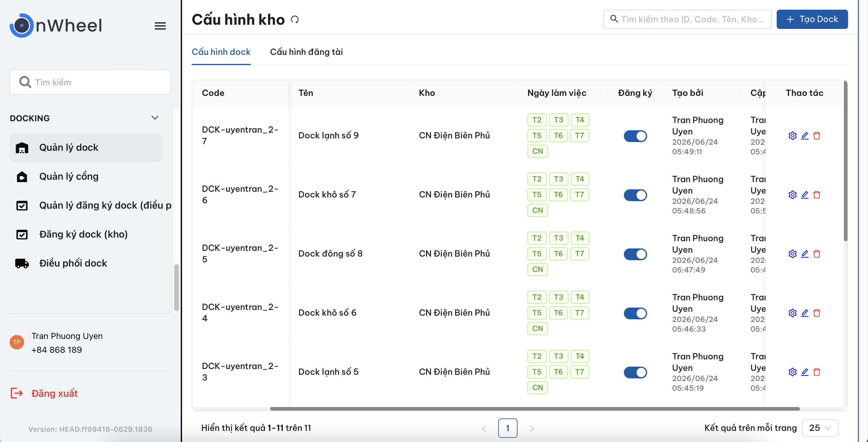
Task: Click the T2 tag in Dock lạnh số 9 row
Action: click(x=537, y=120)
